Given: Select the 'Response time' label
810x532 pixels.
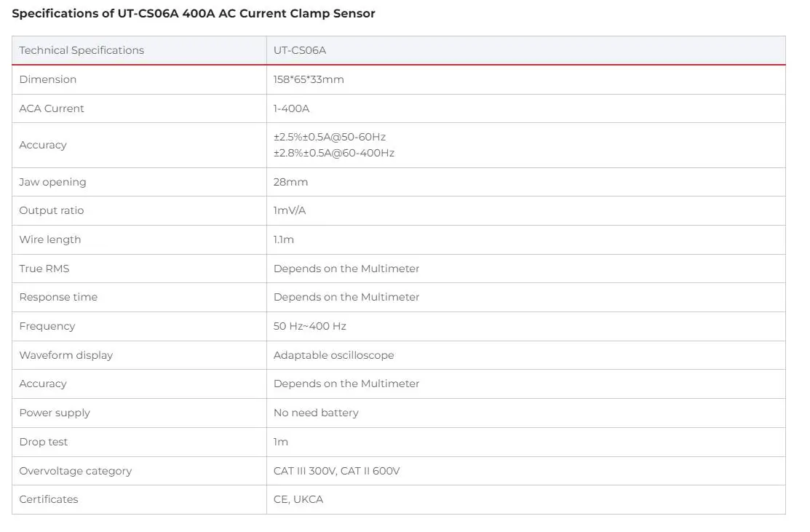Looking at the screenshot, I should (58, 297).
